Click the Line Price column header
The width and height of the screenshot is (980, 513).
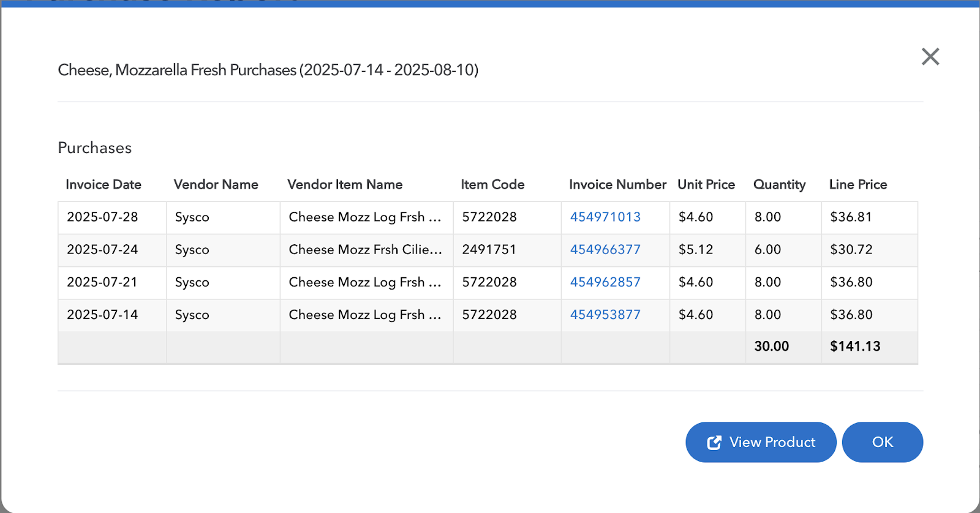[x=858, y=185]
